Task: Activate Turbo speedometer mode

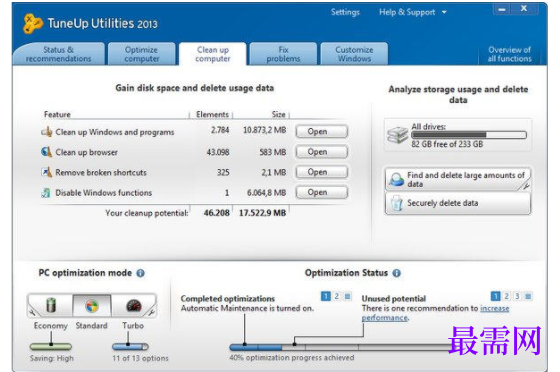Action: pyautogui.click(x=134, y=306)
